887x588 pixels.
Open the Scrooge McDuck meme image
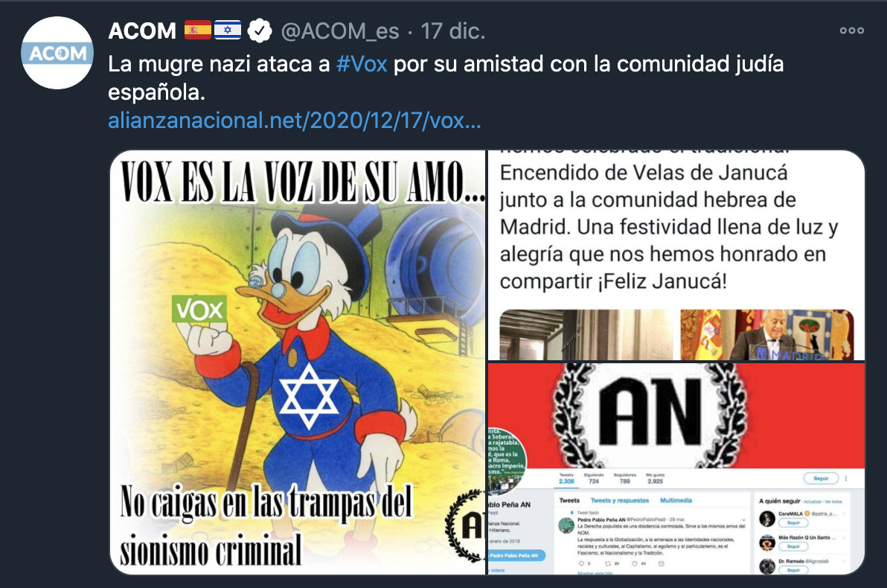click(x=298, y=362)
